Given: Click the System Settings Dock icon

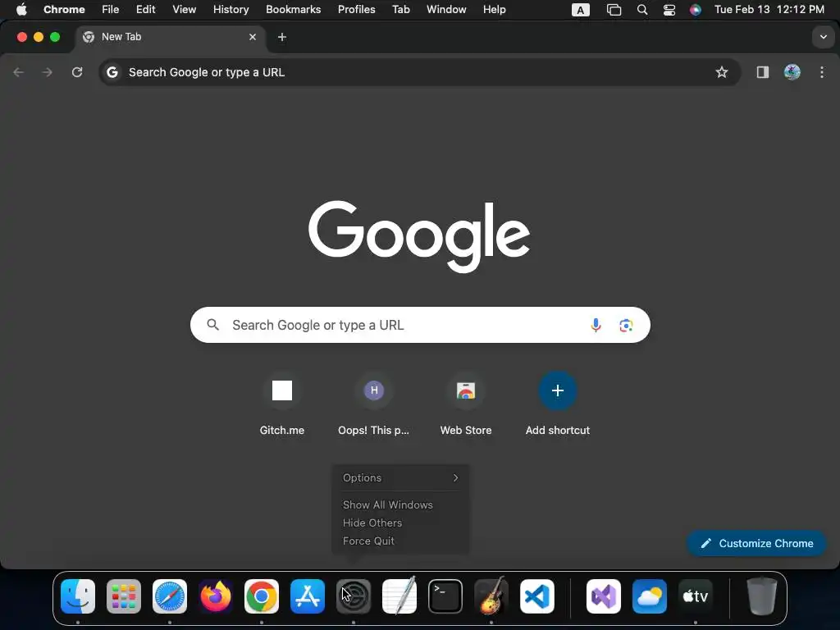Looking at the screenshot, I should click(x=354, y=596).
